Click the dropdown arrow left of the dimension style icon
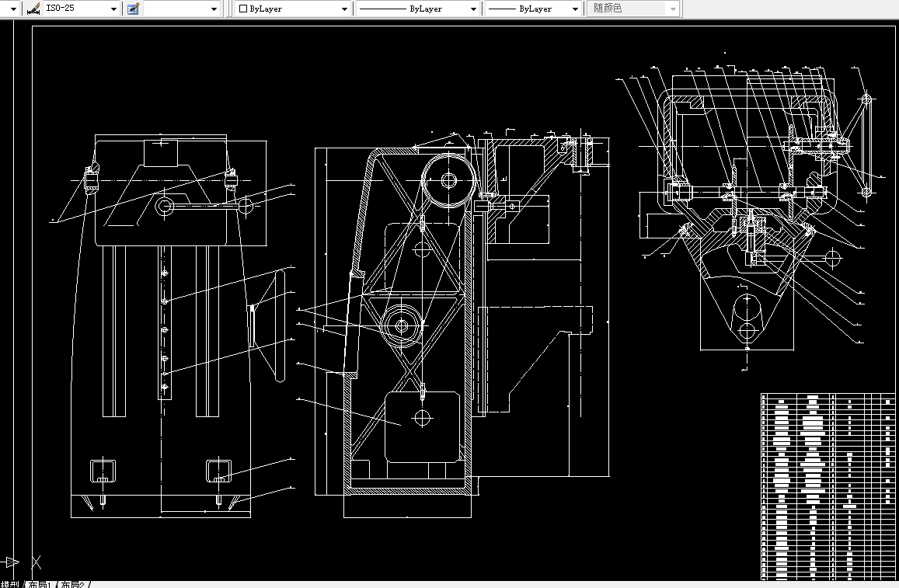Image resolution: width=899 pixels, height=588 pixels. pos(14,9)
